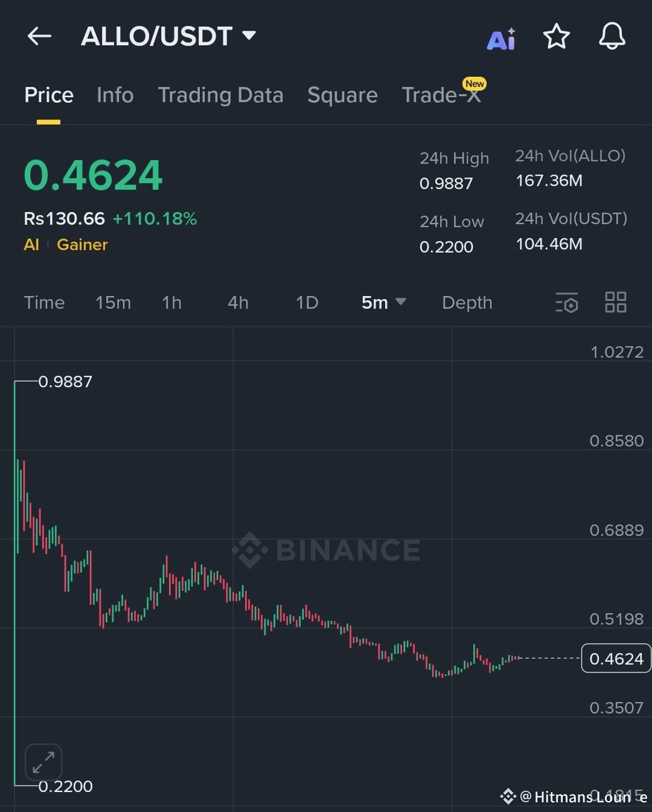The image size is (652, 812).
Task: Tap the 0.4624 price marker on axis
Action: tap(616, 658)
